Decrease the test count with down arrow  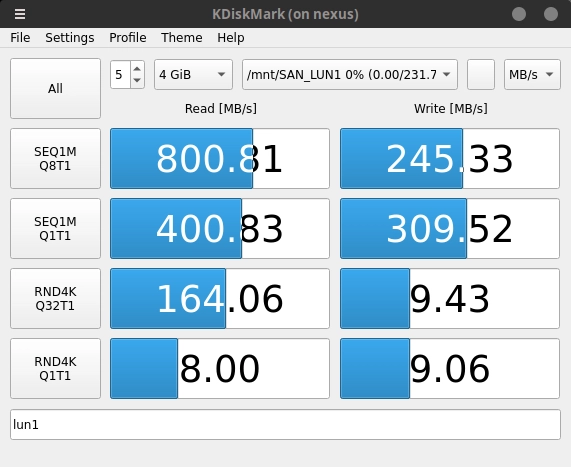click(137, 80)
